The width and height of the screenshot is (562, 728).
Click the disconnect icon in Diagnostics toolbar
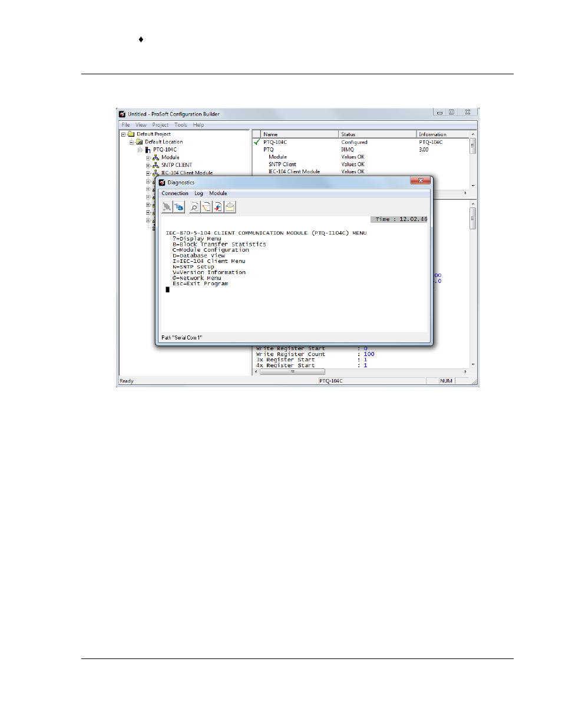click(x=167, y=207)
